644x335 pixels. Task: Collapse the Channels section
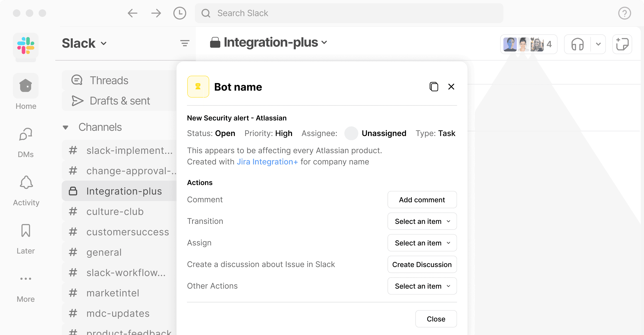[65, 127]
